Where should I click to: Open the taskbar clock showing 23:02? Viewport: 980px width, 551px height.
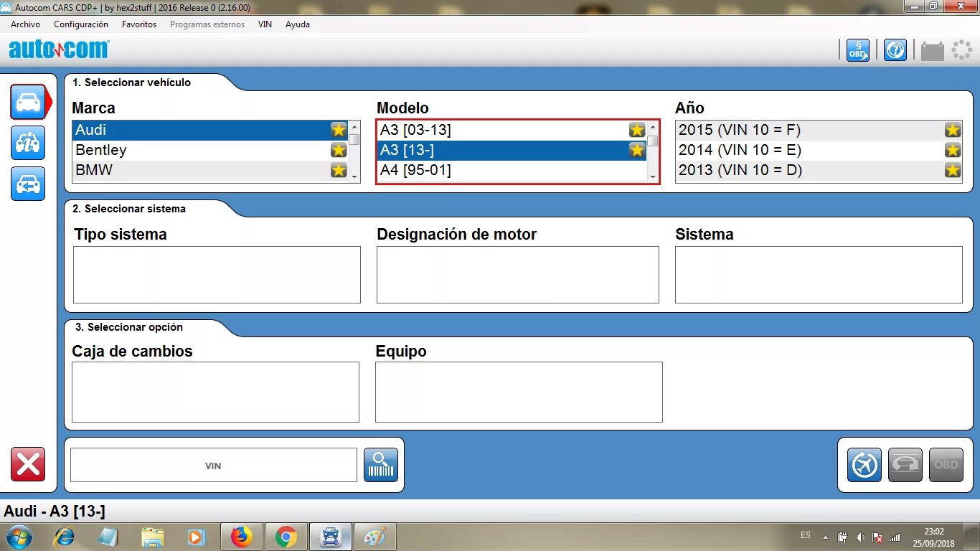click(x=934, y=537)
